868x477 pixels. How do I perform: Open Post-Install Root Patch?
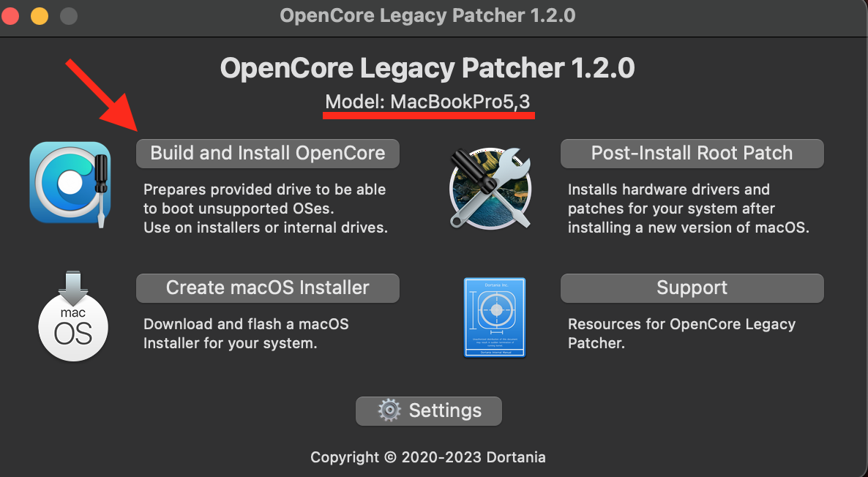(x=692, y=154)
